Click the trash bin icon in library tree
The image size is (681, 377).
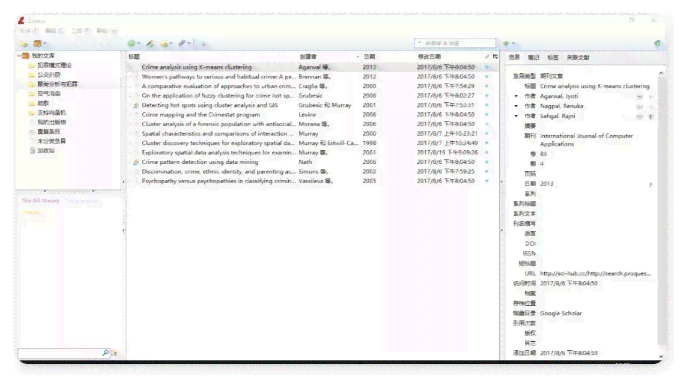[32, 151]
